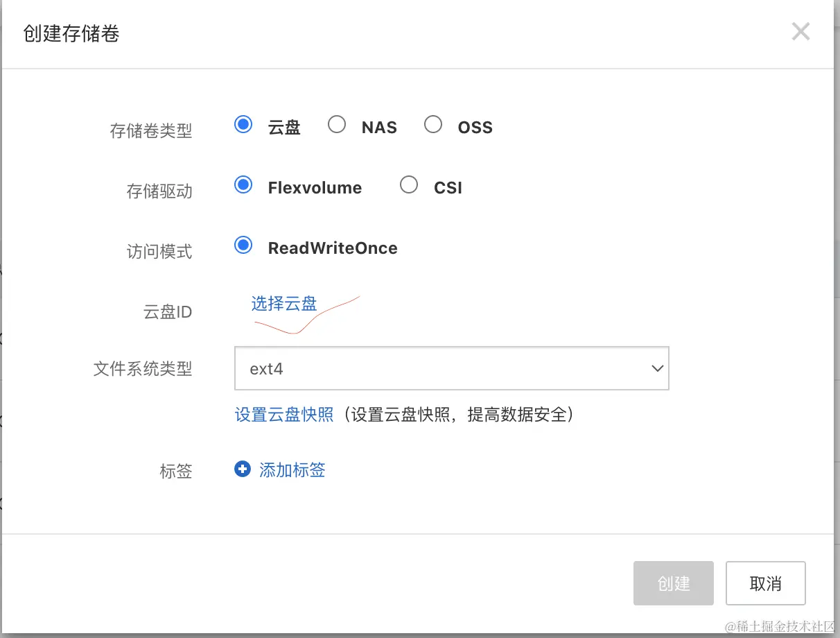Select the 云盘 storage volume type
The height and width of the screenshot is (638, 840).
(243, 125)
